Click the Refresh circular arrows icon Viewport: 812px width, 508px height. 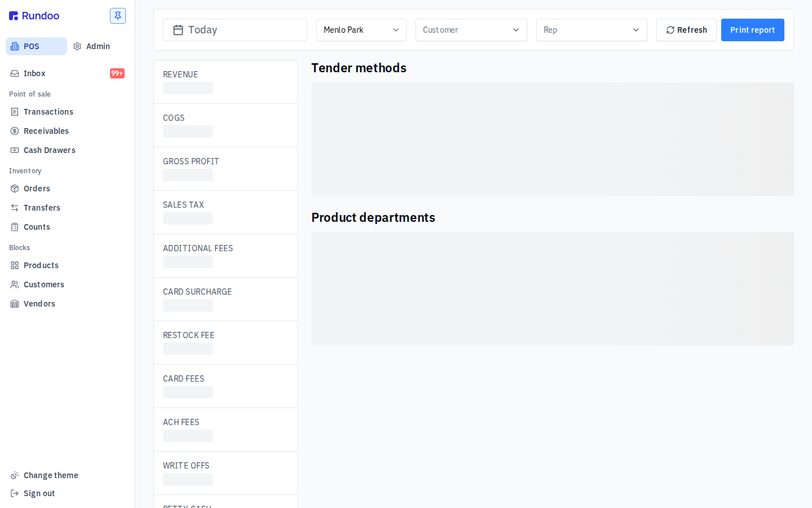(x=670, y=30)
